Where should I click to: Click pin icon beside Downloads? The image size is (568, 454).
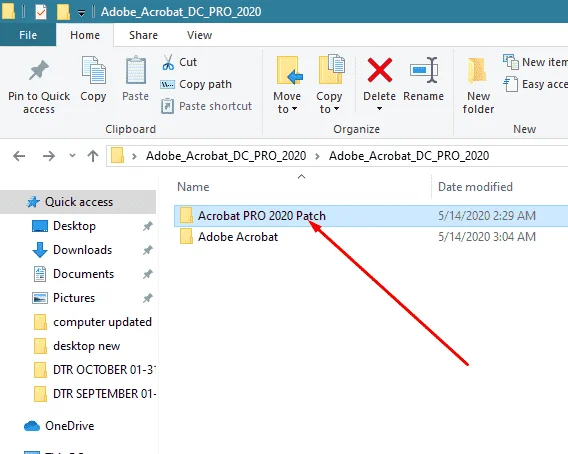(x=147, y=250)
